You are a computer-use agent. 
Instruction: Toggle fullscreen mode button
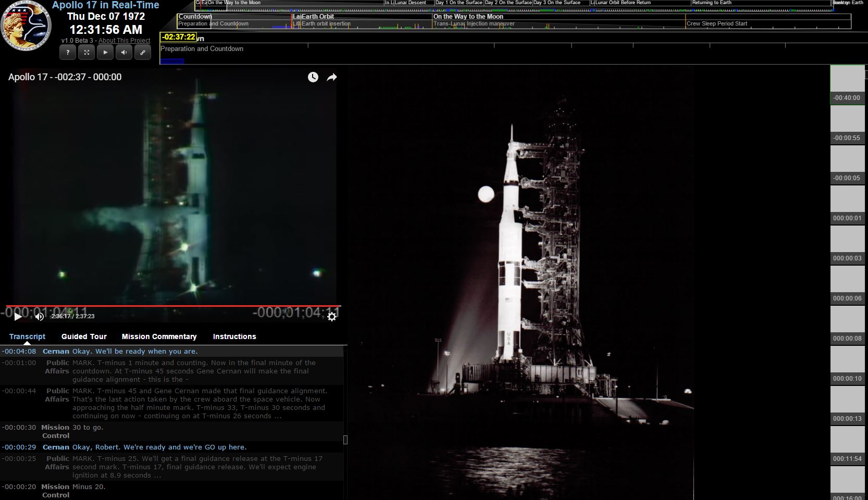[x=86, y=52]
